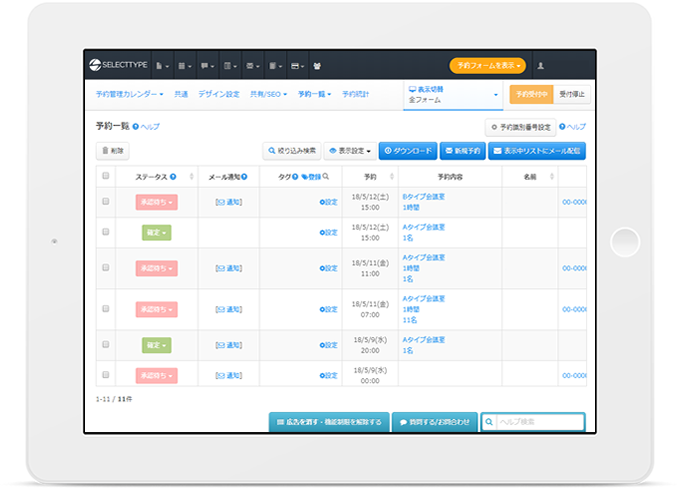Check the first reservation row checkbox
Viewport: 677px width, 488px height.
click(106, 202)
